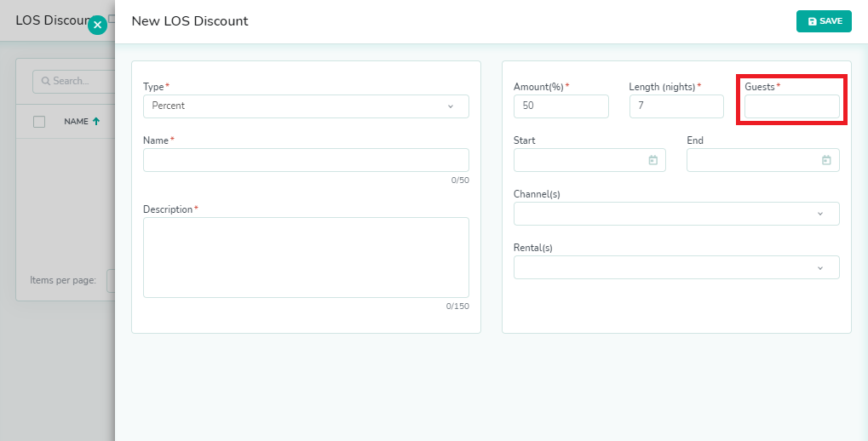Image resolution: width=868 pixels, height=441 pixels.
Task: Click the Search box in LOS Discounts list
Action: pyautogui.click(x=73, y=82)
